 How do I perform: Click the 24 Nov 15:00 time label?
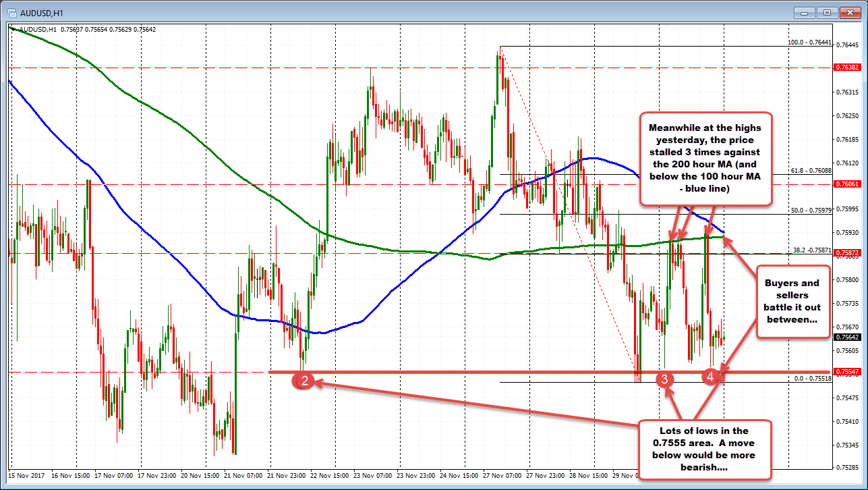click(x=459, y=475)
